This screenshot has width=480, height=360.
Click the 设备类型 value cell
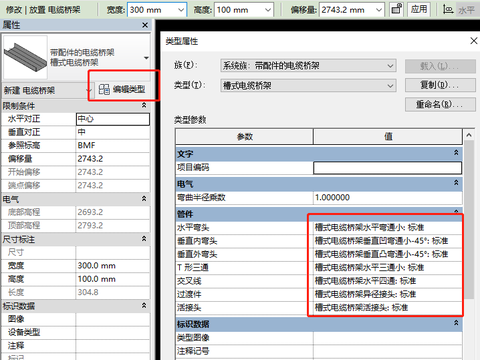click(113, 333)
